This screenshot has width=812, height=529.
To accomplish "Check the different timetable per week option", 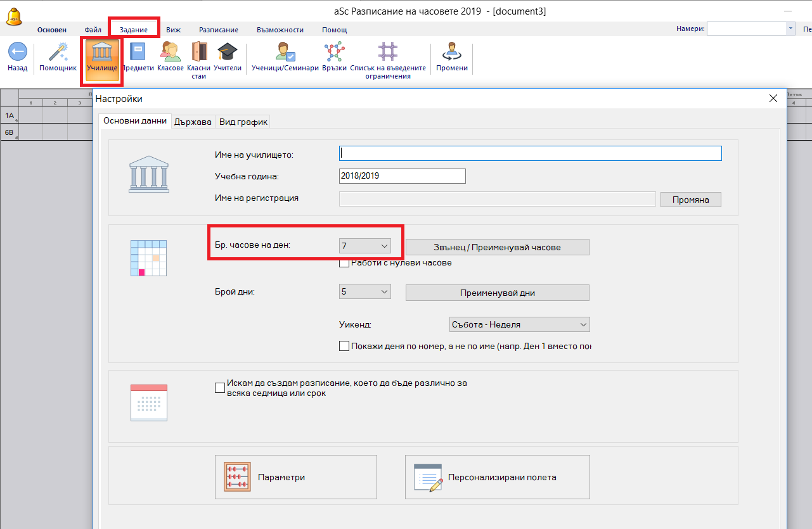I will [220, 387].
